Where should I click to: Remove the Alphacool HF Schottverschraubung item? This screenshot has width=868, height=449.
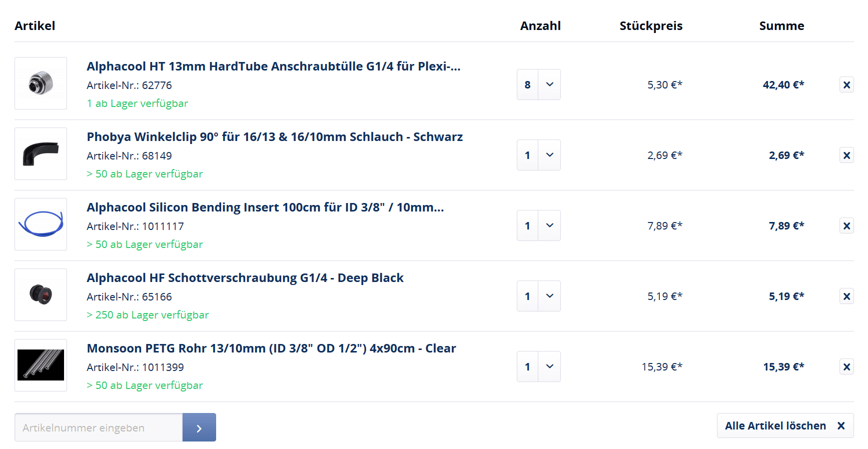[846, 296]
